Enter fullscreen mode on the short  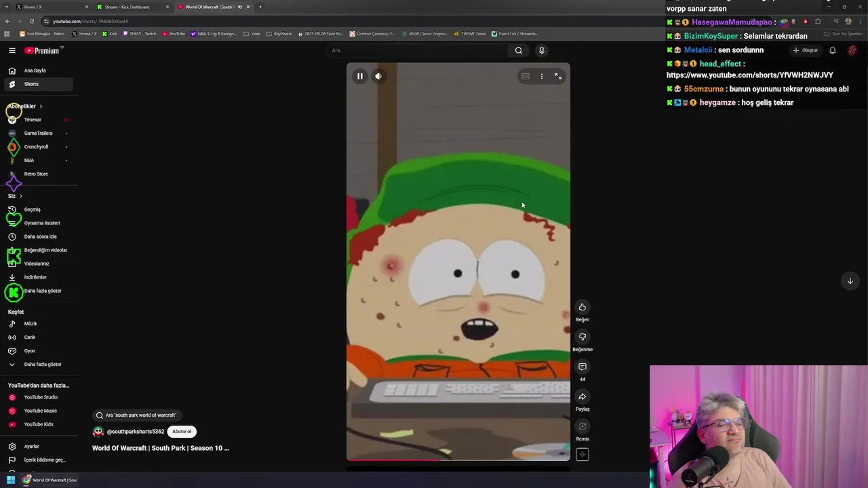[x=558, y=77]
